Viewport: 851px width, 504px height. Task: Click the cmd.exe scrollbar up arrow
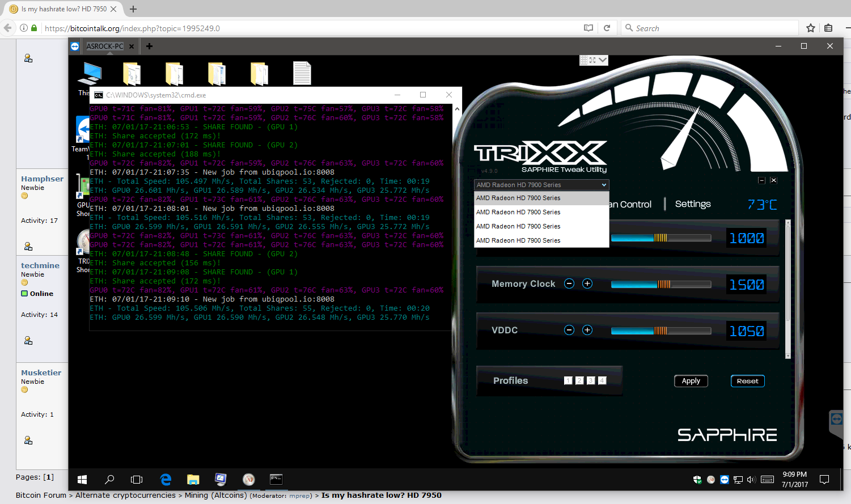457,108
